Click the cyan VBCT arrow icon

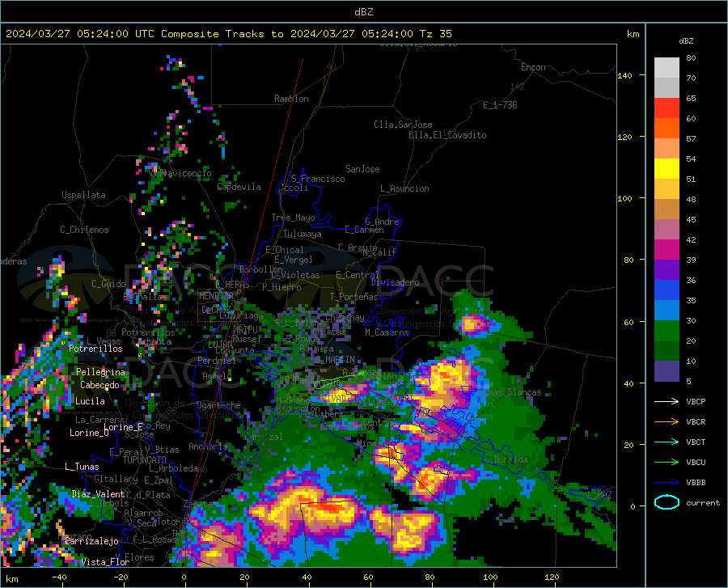pos(667,442)
